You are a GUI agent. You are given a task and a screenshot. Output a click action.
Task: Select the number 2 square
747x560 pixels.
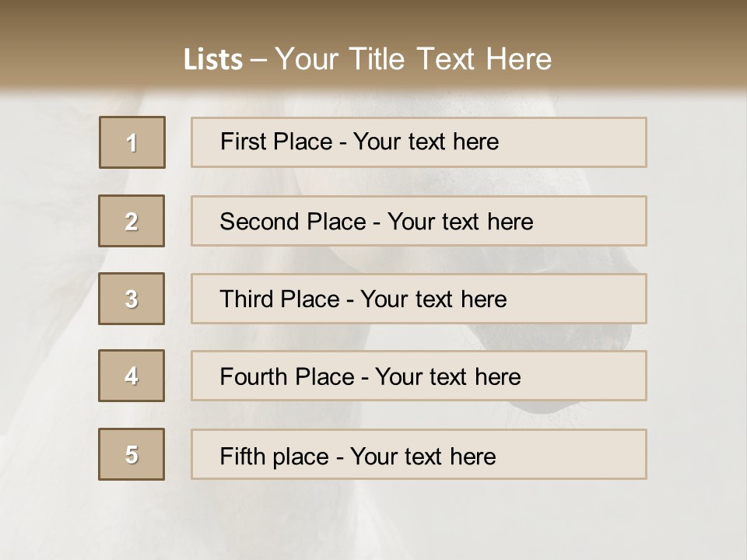[132, 221]
